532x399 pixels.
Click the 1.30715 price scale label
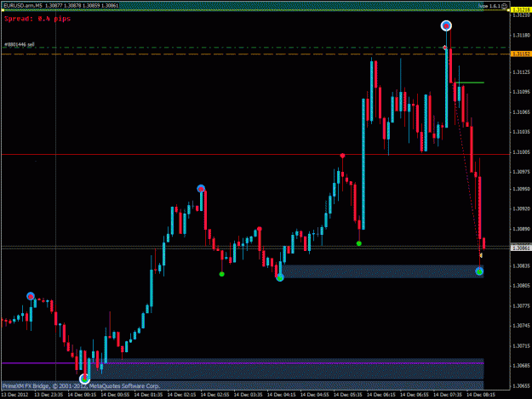(522, 346)
